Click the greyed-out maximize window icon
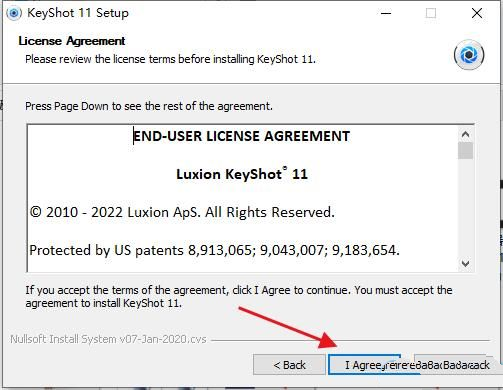The height and width of the screenshot is (390, 503). click(x=431, y=13)
